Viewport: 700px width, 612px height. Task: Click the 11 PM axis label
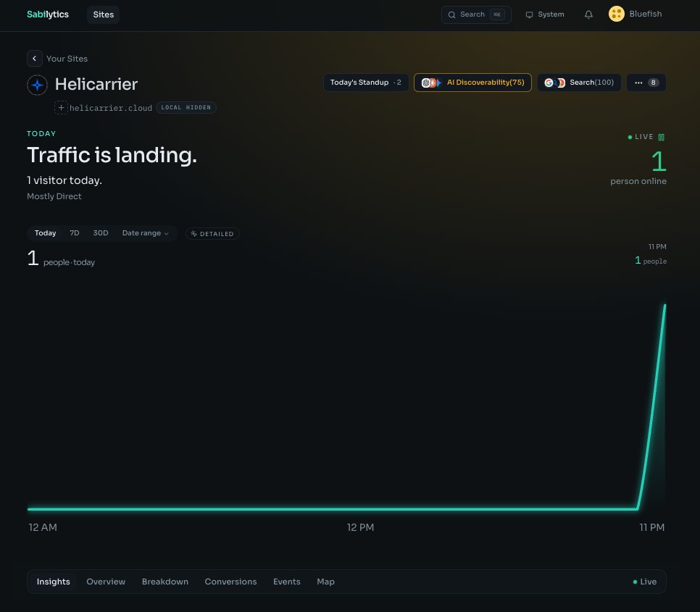point(651,528)
